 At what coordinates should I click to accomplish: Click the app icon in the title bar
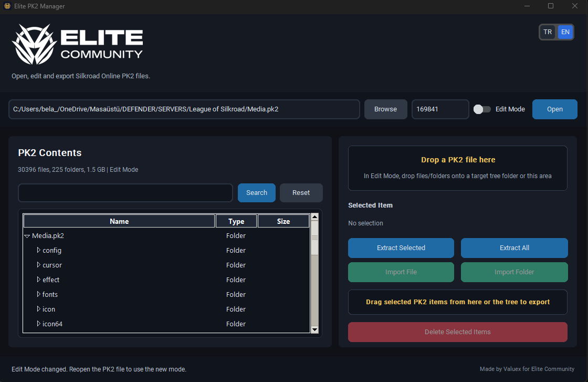(7, 6)
